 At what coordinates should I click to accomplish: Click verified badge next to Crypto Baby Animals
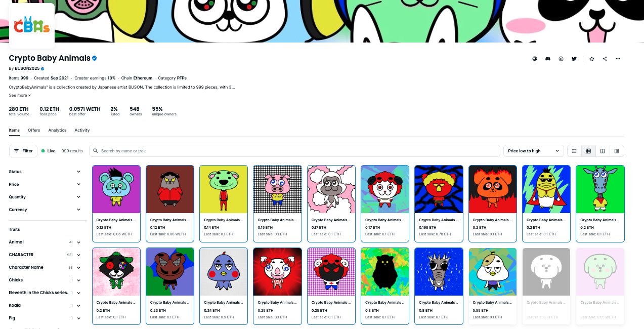pos(95,58)
